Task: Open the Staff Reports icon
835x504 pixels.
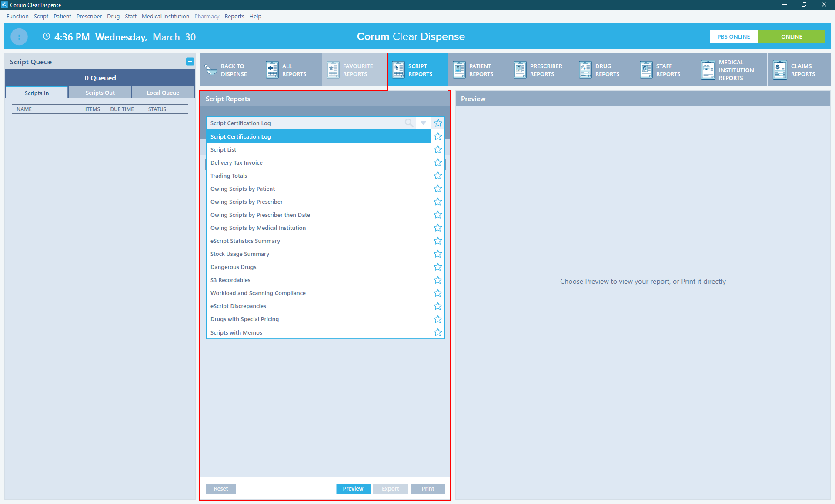Action: (x=646, y=70)
